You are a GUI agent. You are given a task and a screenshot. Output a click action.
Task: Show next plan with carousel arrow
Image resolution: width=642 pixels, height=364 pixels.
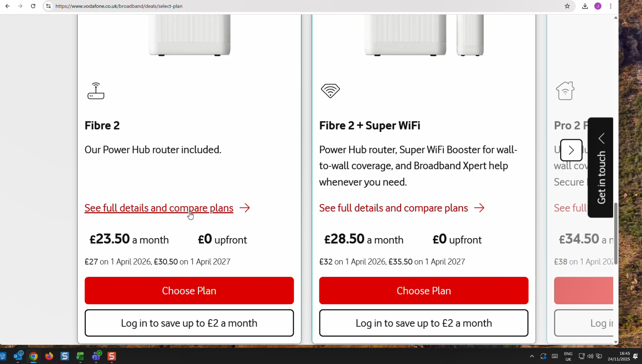[571, 150]
